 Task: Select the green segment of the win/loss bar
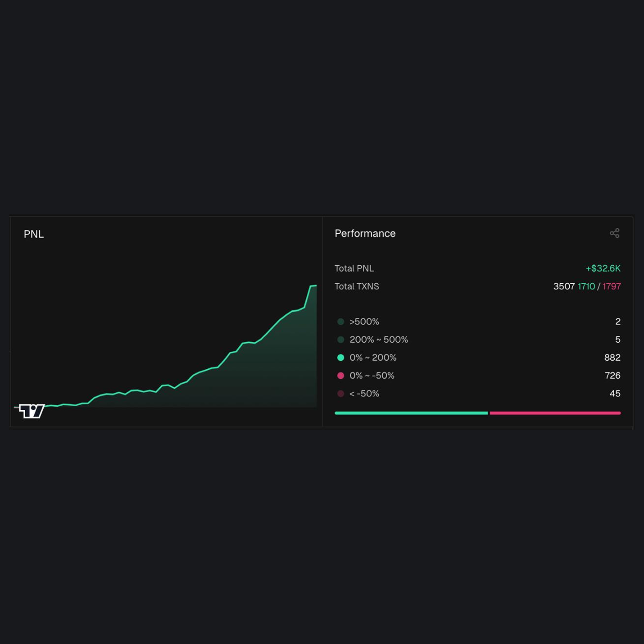point(411,413)
